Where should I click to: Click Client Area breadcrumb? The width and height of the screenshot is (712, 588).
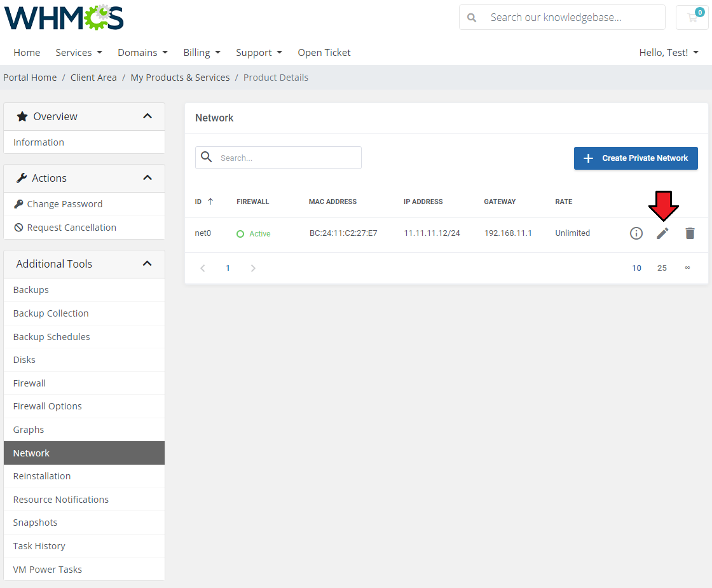pyautogui.click(x=93, y=78)
